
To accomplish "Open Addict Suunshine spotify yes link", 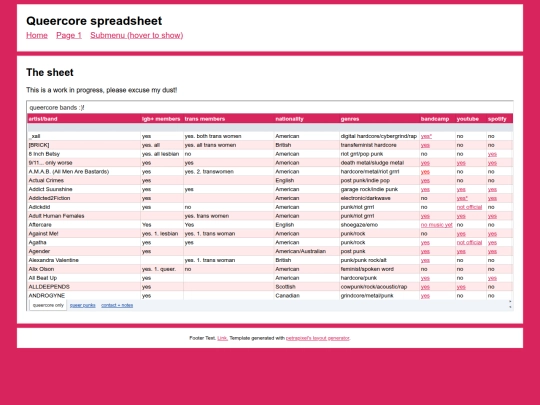I will point(492,189).
